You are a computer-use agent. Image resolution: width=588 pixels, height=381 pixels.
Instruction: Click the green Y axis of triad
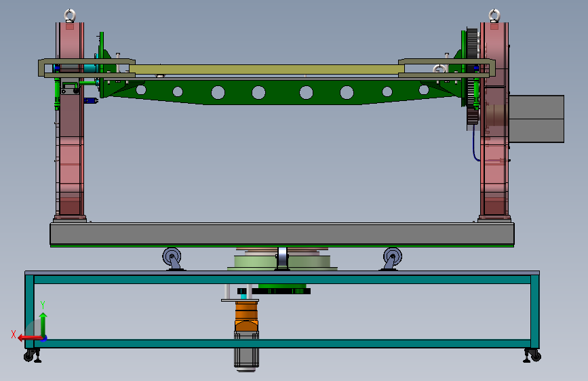(x=43, y=324)
